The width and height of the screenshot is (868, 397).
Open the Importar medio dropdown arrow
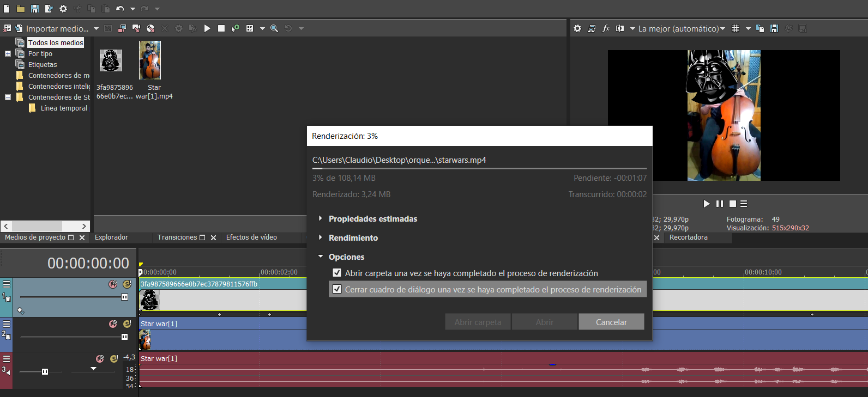pos(96,28)
